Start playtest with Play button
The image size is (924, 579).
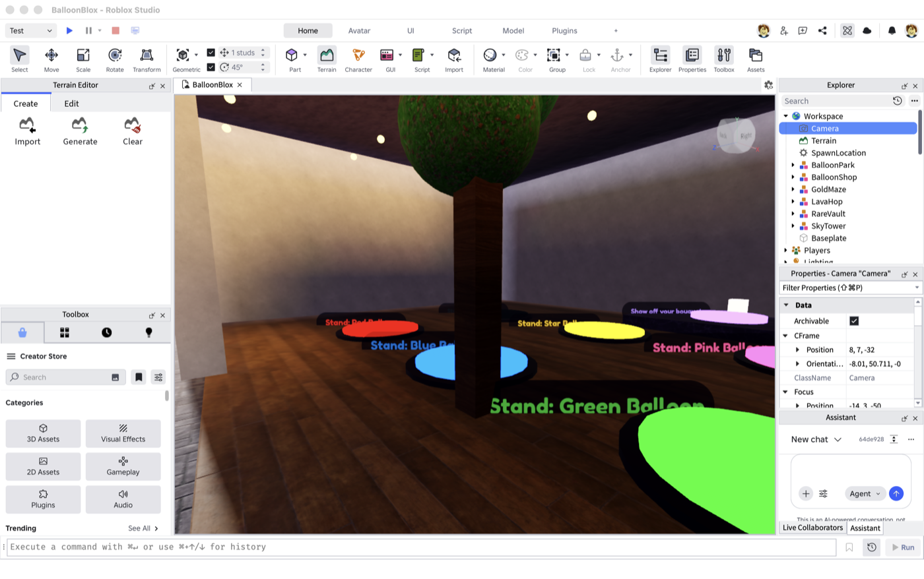(69, 30)
